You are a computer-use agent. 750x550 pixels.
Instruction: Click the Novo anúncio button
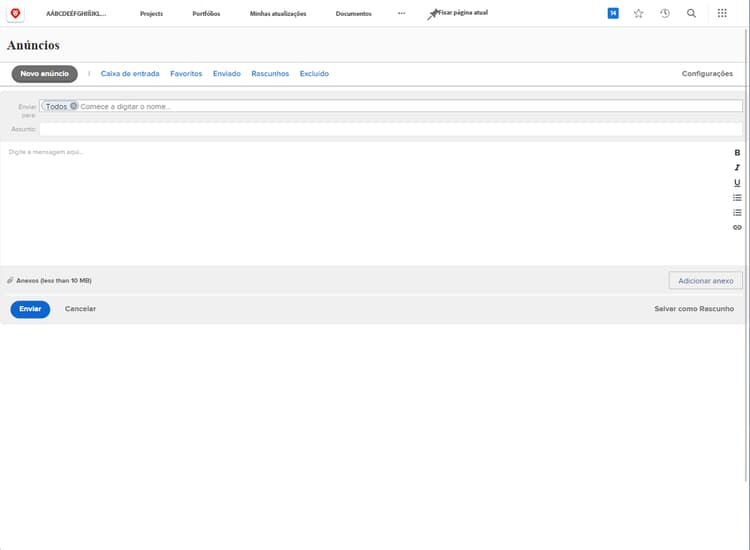[44, 74]
